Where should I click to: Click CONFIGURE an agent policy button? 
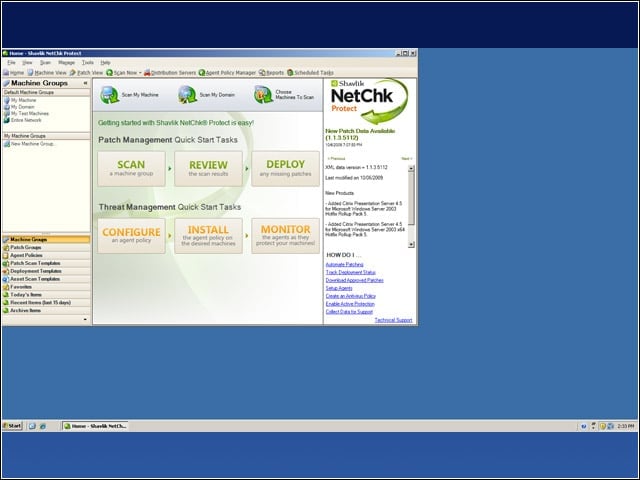coord(131,236)
